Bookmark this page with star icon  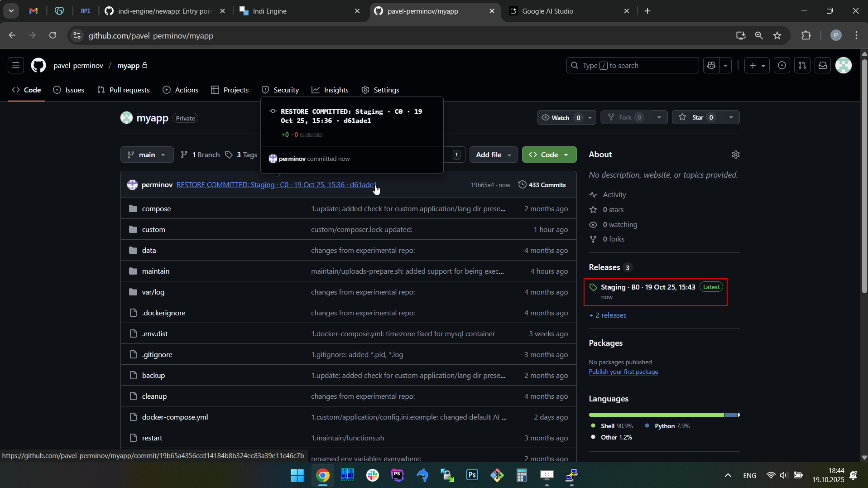tap(777, 36)
